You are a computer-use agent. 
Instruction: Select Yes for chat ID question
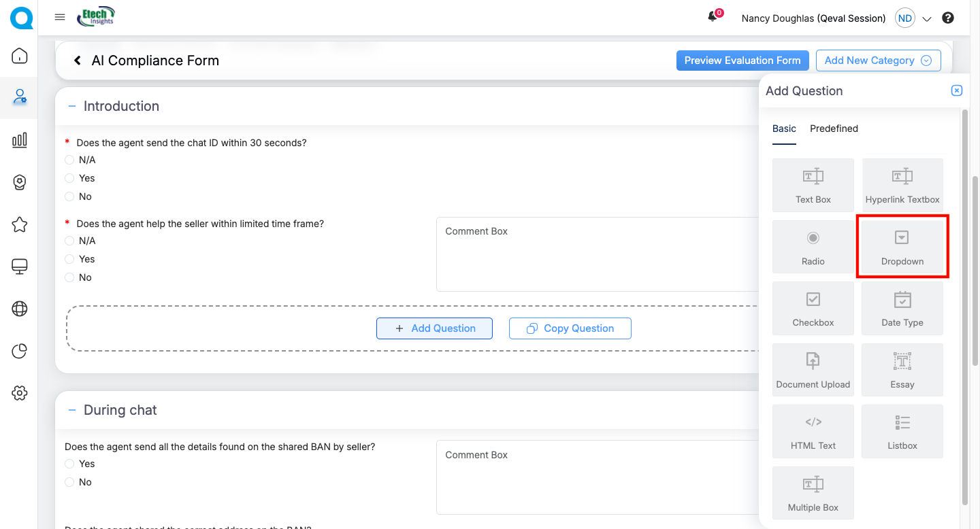pyautogui.click(x=69, y=178)
